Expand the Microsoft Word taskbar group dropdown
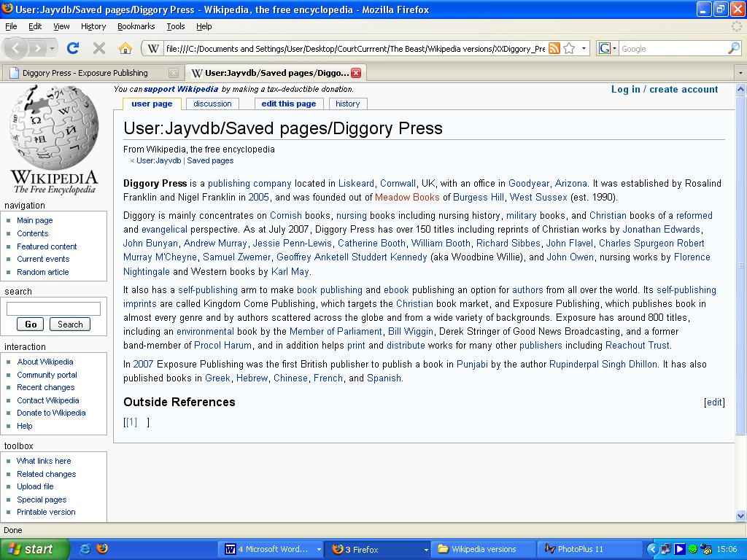The height and width of the screenshot is (560, 747). (319, 550)
